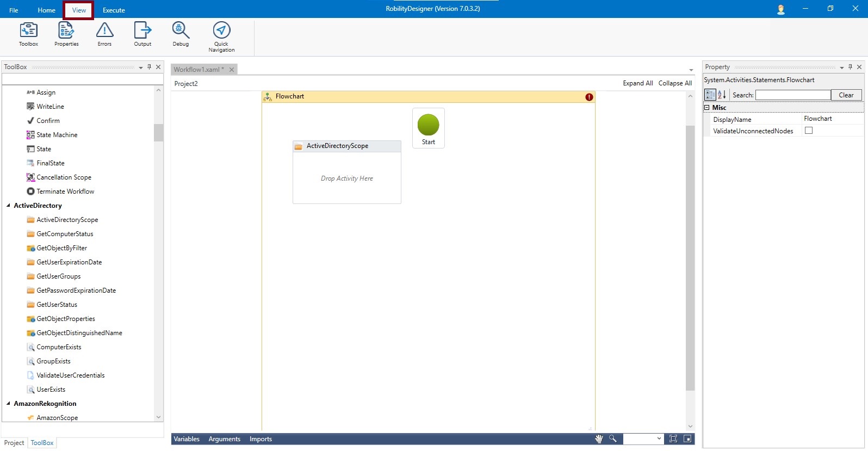Viewport: 868px width, 451px height.
Task: Pin the ToolBox panel
Action: click(150, 67)
